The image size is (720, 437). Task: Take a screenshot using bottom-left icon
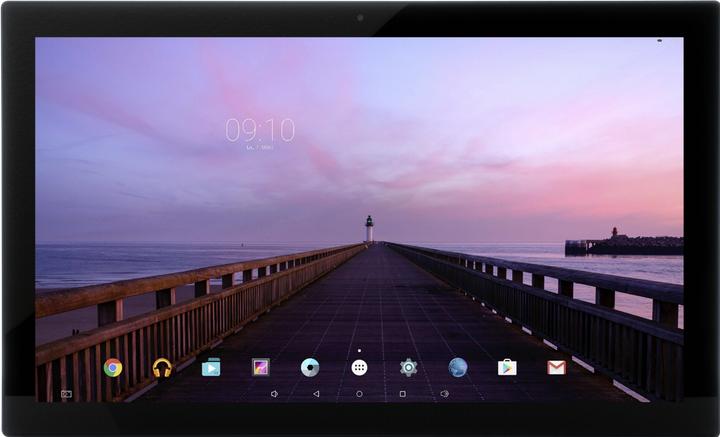[x=66, y=394]
